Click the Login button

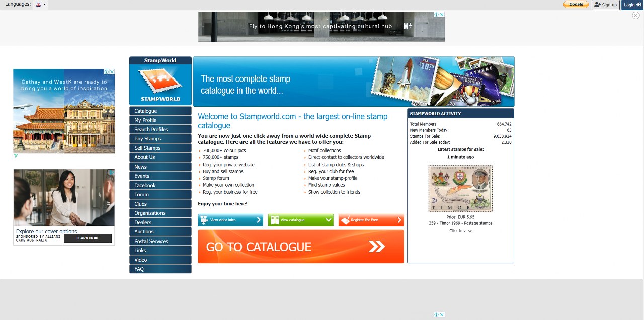tap(632, 5)
